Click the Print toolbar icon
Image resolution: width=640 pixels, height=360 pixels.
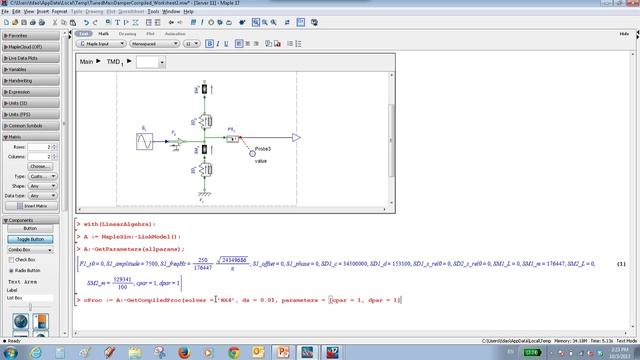(x=33, y=22)
